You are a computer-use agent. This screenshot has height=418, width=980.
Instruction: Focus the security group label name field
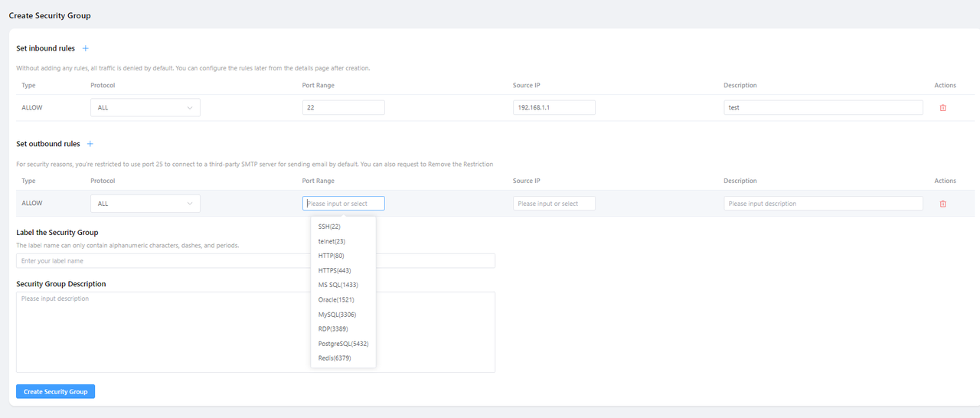pos(255,261)
